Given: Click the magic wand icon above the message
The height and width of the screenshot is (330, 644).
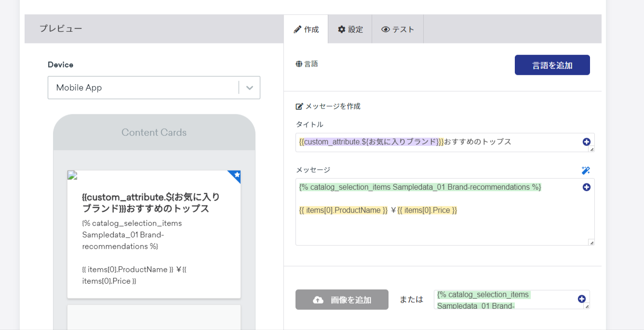Looking at the screenshot, I should 586,170.
